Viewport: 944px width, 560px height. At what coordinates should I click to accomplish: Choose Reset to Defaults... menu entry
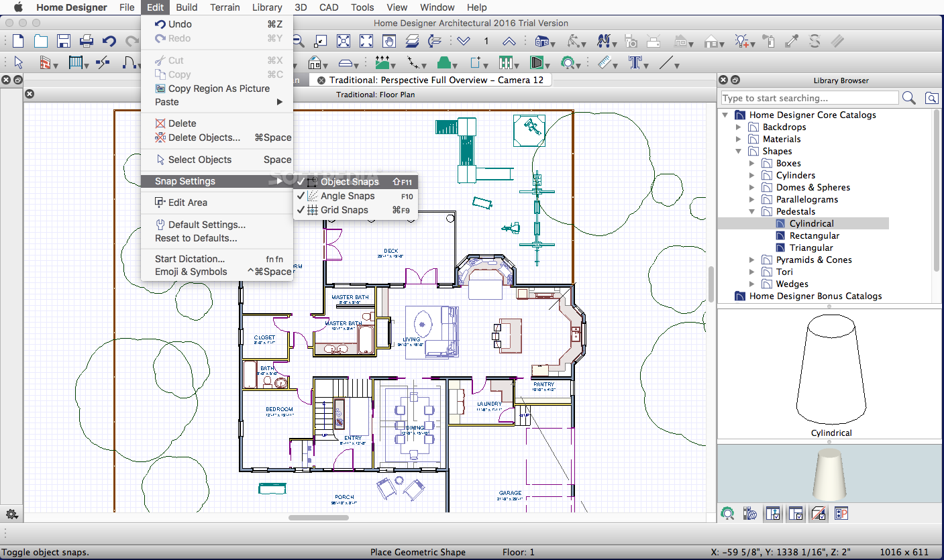(217, 238)
